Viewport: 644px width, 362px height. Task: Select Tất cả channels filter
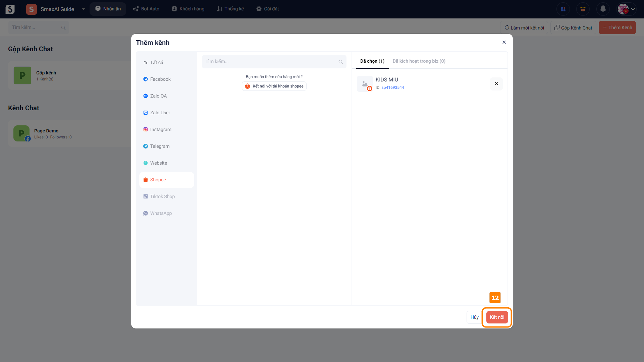[156, 62]
